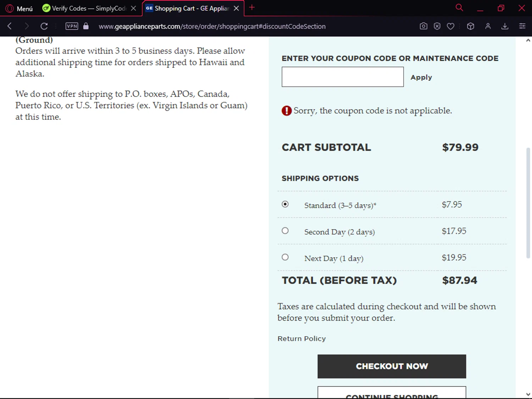This screenshot has height=399, width=532.
Task: Apply the coupon code
Action: (x=421, y=77)
